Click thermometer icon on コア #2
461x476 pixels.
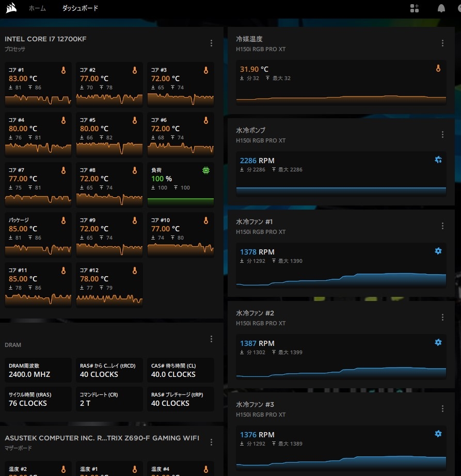pyautogui.click(x=135, y=70)
